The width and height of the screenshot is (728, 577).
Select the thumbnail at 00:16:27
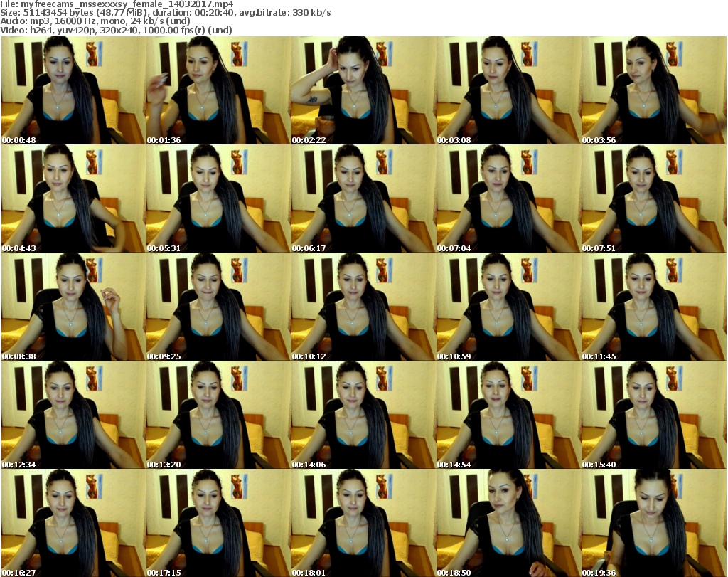[x=73, y=523]
